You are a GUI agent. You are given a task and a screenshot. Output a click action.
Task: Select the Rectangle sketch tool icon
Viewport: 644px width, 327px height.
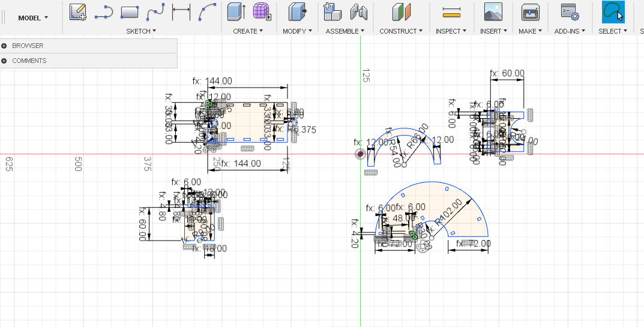(x=130, y=12)
